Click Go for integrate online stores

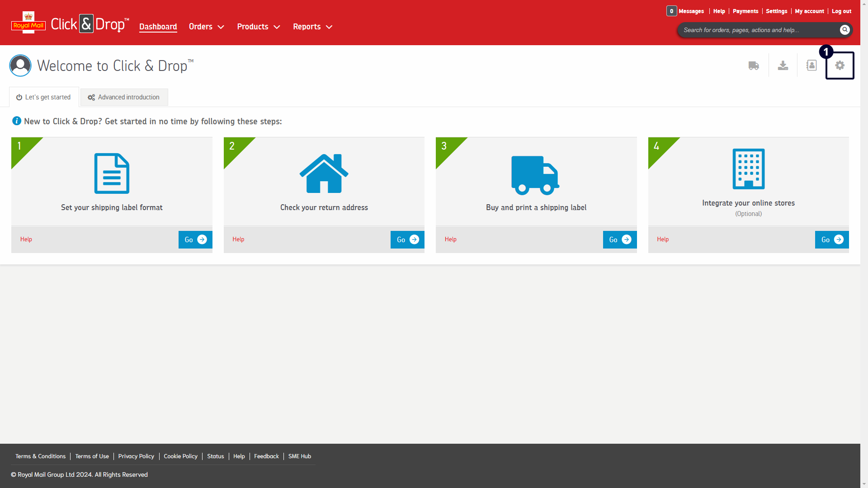click(x=832, y=239)
